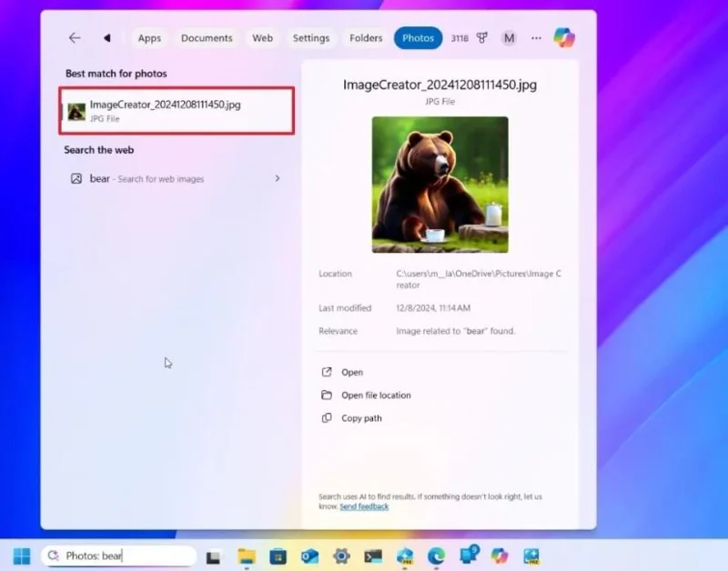
Task: Expand bear web search result chevron
Action: tap(278, 178)
